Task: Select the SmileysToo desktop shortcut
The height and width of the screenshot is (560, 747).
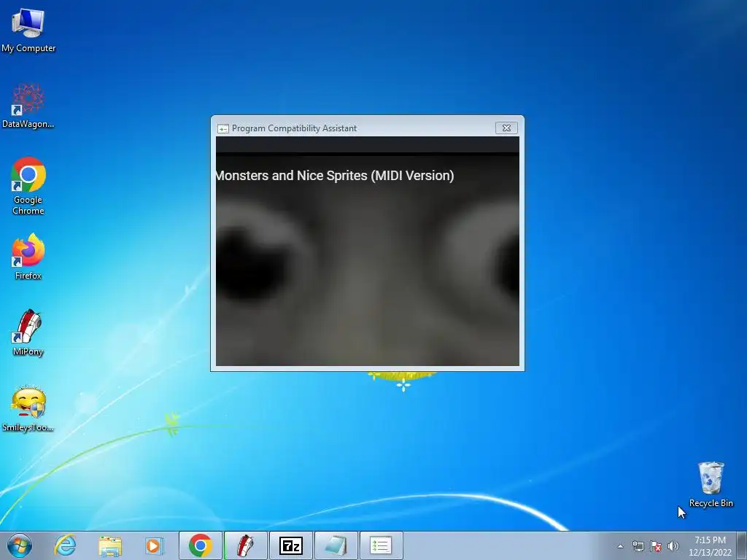Action: coord(28,408)
